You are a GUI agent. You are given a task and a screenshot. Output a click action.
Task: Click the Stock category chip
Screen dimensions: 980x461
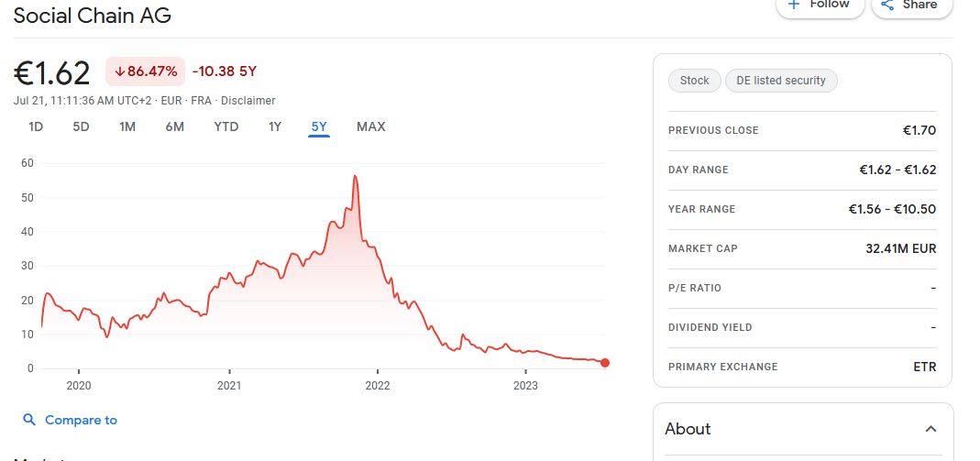click(694, 81)
